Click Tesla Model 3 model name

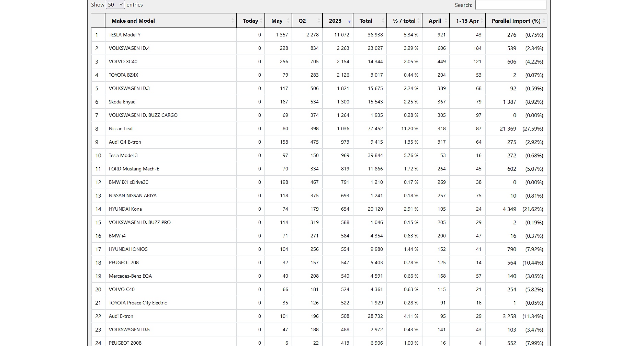point(123,155)
